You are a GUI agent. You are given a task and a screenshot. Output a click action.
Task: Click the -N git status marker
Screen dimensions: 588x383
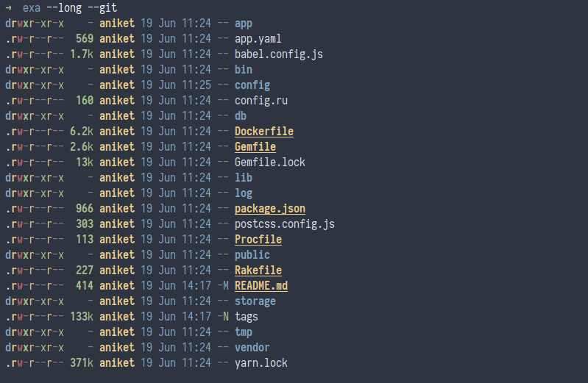223,317
